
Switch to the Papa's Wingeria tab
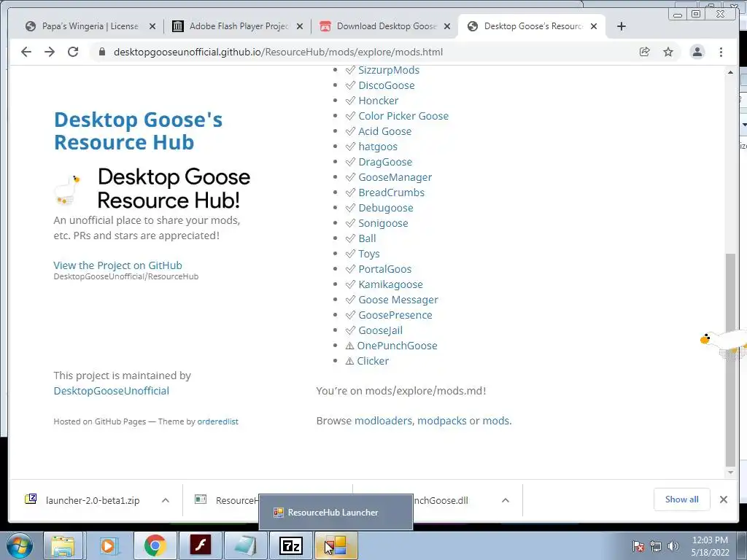90,26
